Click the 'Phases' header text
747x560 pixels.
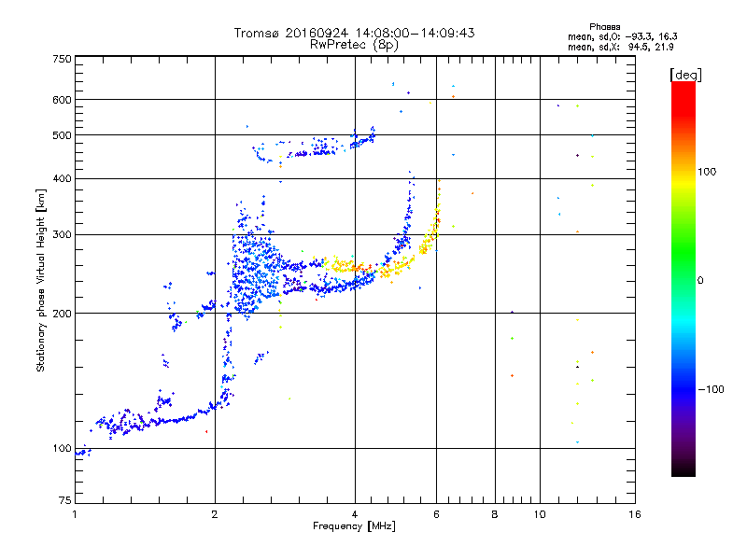[x=604, y=27]
